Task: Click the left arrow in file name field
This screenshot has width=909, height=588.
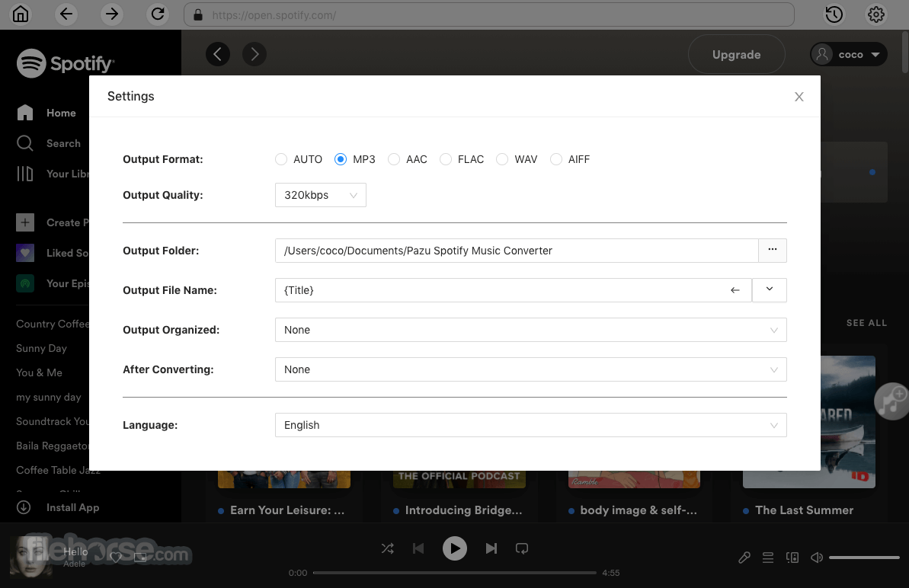Action: point(735,290)
